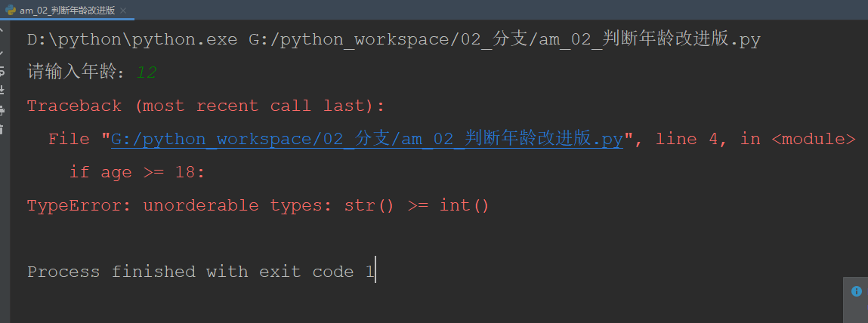Click the Traceback (most recent call last) line
This screenshot has width=868, height=323.
205,106
